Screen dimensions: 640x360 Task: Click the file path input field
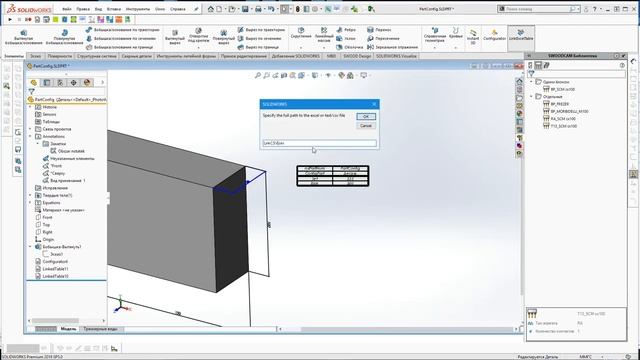(x=320, y=143)
